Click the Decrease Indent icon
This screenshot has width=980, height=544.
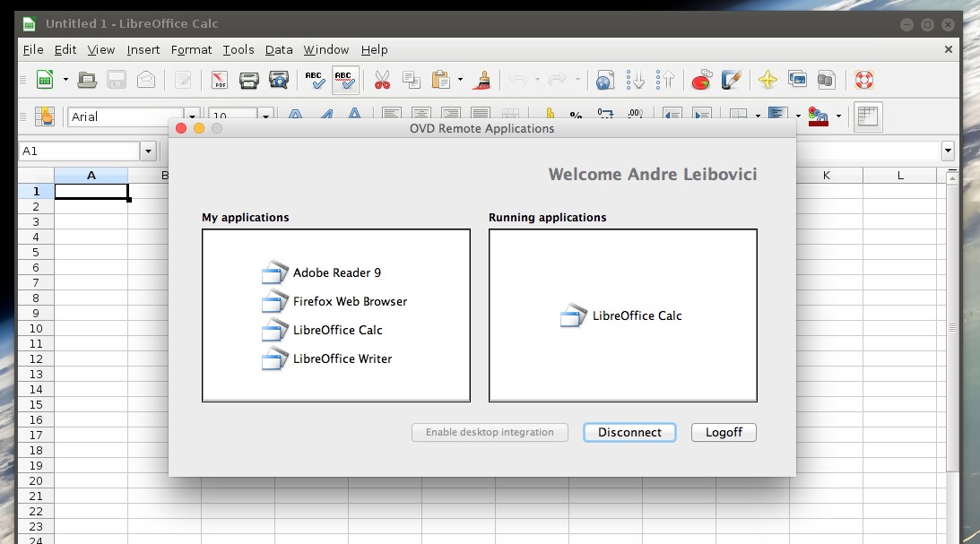672,115
